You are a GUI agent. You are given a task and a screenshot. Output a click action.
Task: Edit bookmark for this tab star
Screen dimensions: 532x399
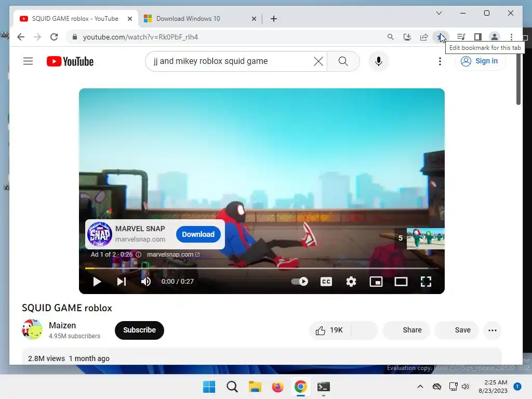(x=441, y=37)
